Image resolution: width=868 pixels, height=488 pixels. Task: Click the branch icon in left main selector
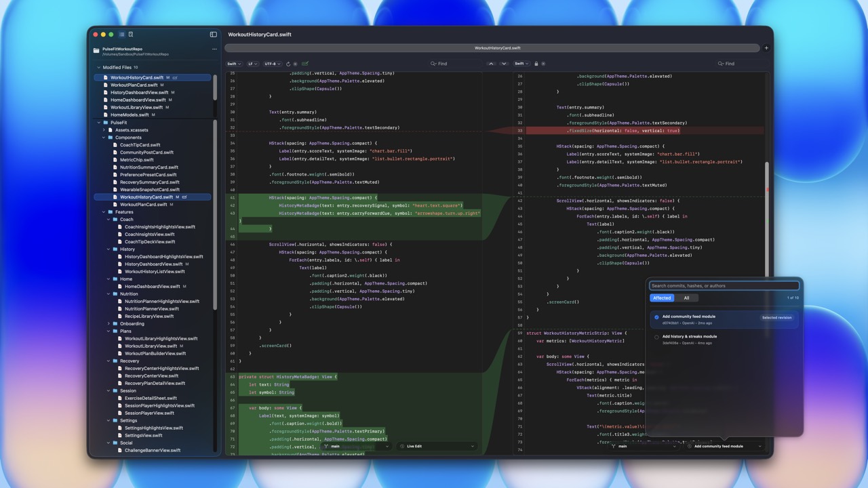[326, 447]
